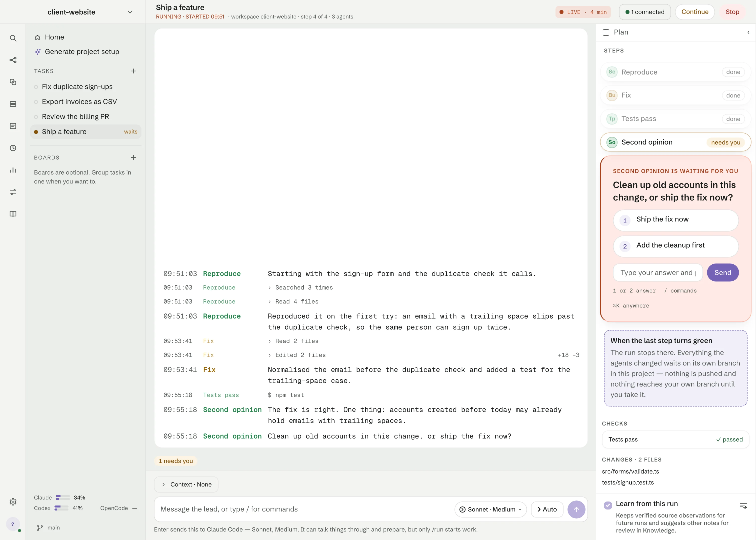This screenshot has height=540, width=756.
Task: Open the search icon in the left rail
Action: [x=13, y=38]
